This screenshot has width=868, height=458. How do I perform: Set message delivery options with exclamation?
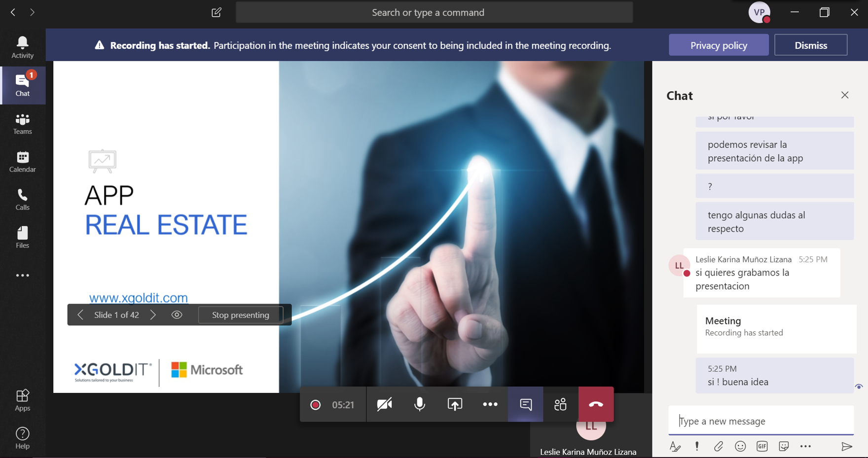697,447
